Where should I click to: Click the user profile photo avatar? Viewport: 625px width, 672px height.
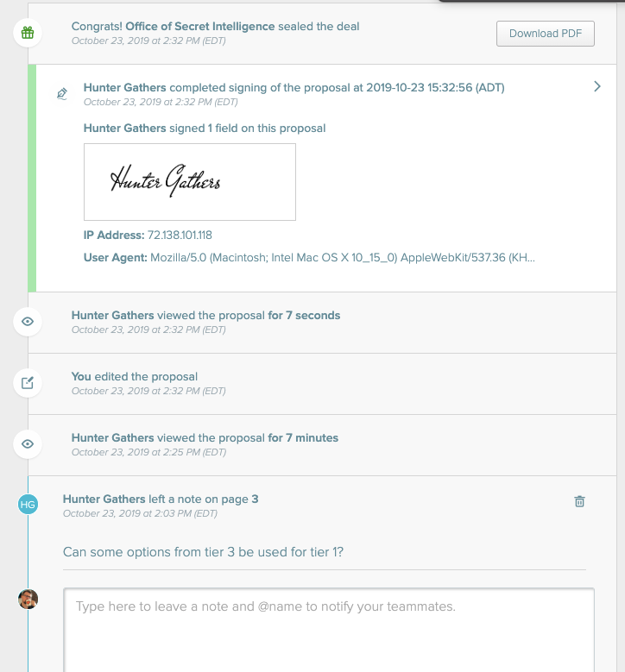[x=28, y=600]
